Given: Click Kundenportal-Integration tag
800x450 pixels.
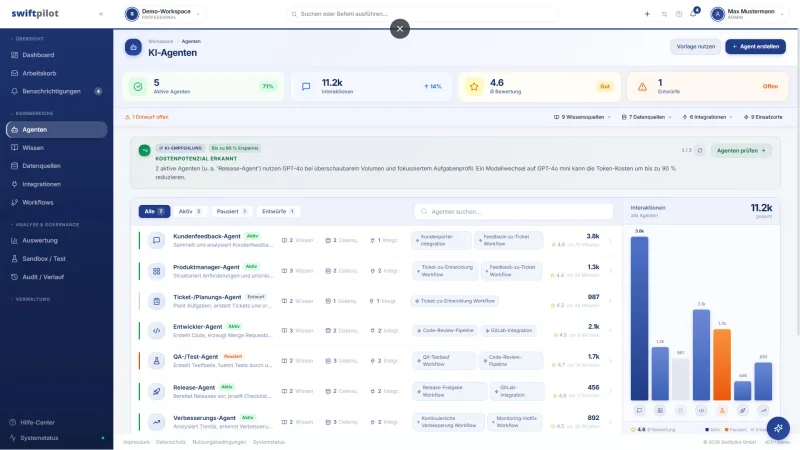Looking at the screenshot, I should [x=441, y=240].
